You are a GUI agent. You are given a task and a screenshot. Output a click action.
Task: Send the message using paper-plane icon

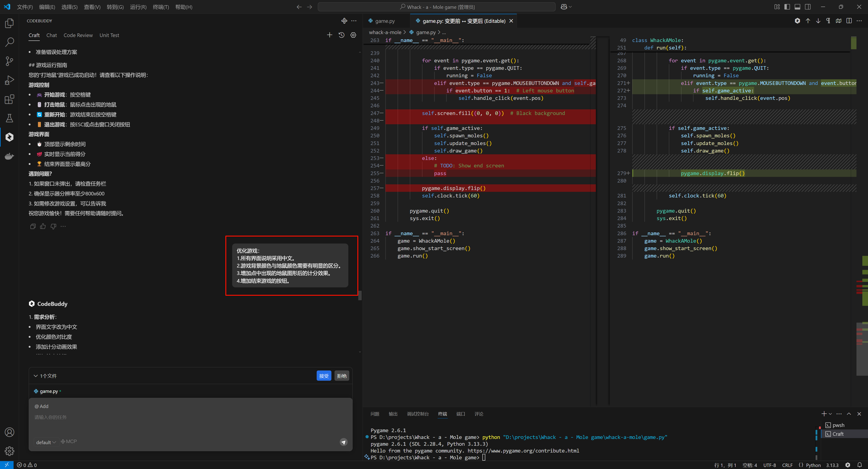pyautogui.click(x=343, y=442)
